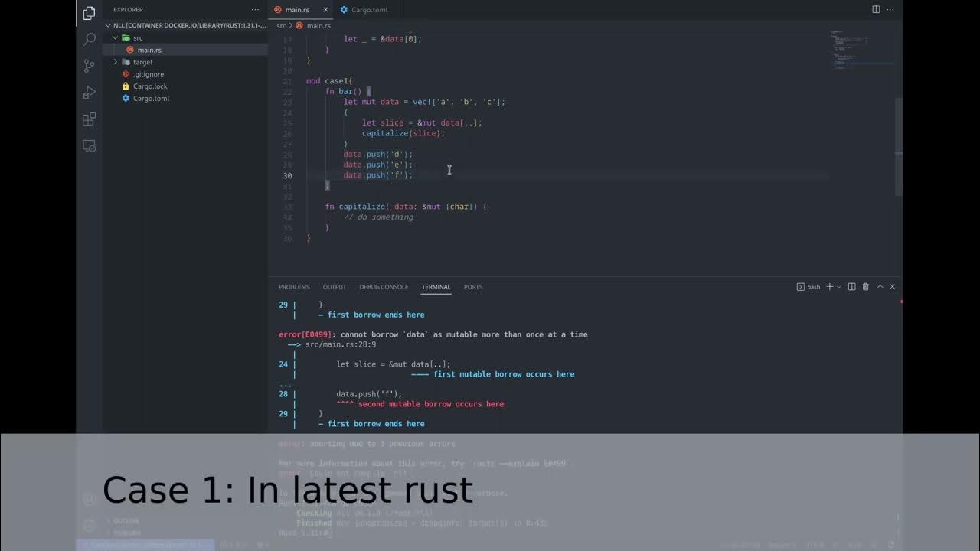Image resolution: width=980 pixels, height=551 pixels.
Task: Click the src breadcrumb segment
Action: click(281, 26)
